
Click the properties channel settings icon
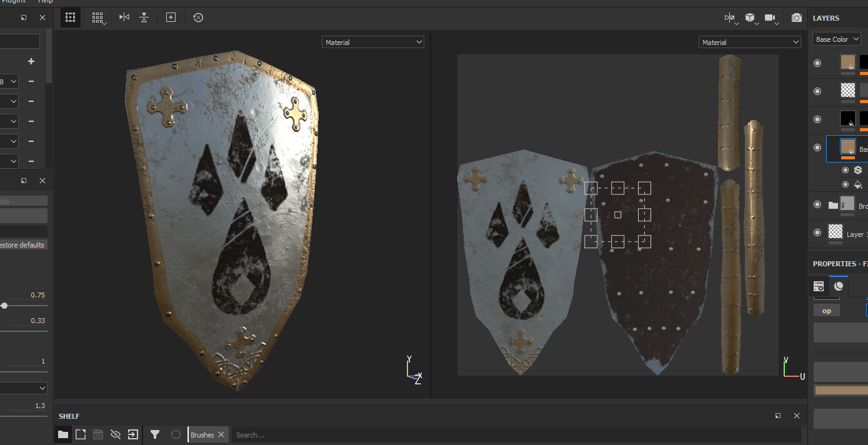tap(819, 286)
